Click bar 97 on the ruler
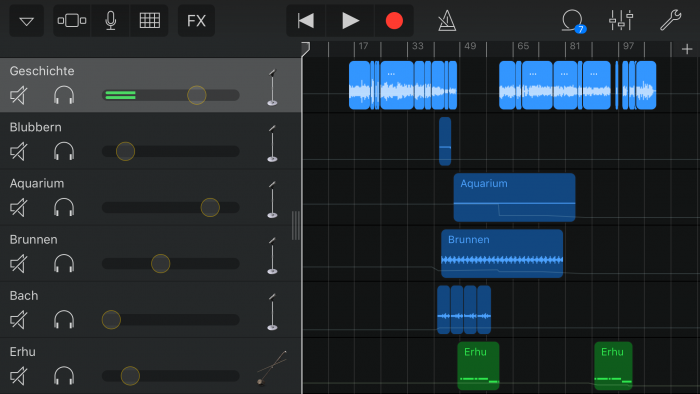 tap(629, 46)
